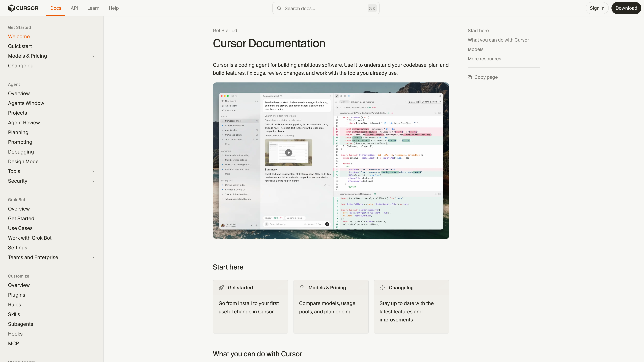Image resolution: width=644 pixels, height=362 pixels.
Task: Open Skills in the sidebar
Action: pyautogui.click(x=14, y=315)
